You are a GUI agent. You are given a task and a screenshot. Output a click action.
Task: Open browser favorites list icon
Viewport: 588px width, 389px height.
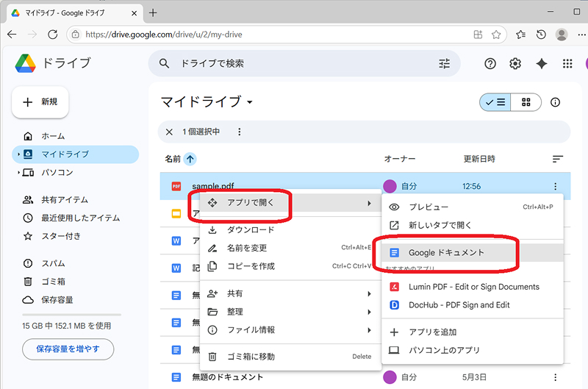[x=520, y=35]
